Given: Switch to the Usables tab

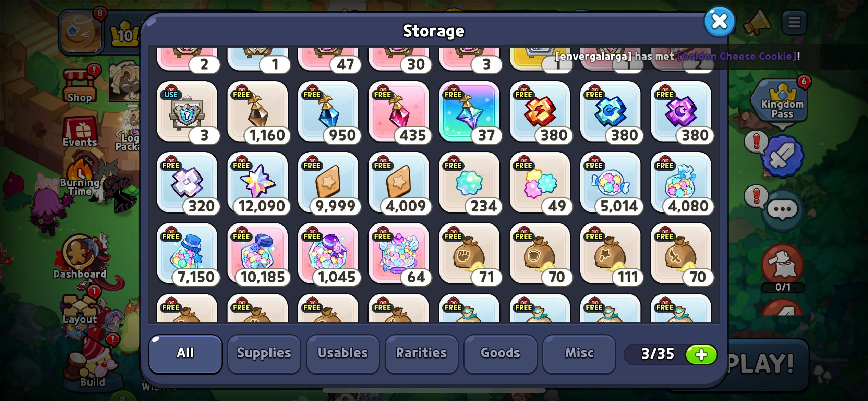Looking at the screenshot, I should coord(343,354).
